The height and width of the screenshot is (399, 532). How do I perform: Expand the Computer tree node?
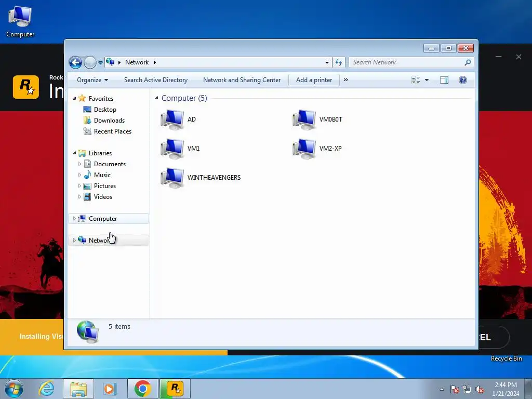[x=74, y=219]
